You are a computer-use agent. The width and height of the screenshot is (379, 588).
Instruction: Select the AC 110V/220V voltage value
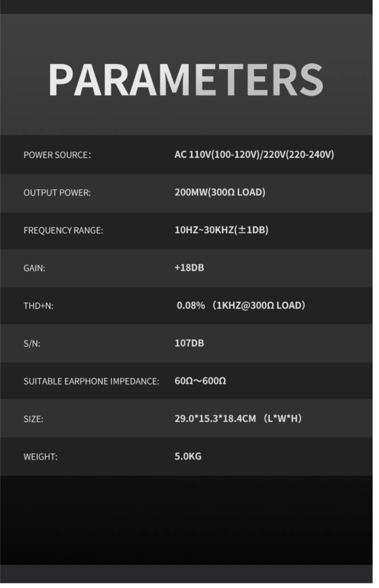[254, 155]
